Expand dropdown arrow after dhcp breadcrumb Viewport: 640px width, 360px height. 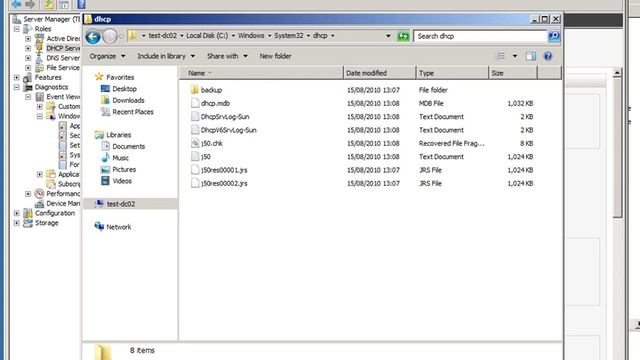pyautogui.click(x=333, y=36)
